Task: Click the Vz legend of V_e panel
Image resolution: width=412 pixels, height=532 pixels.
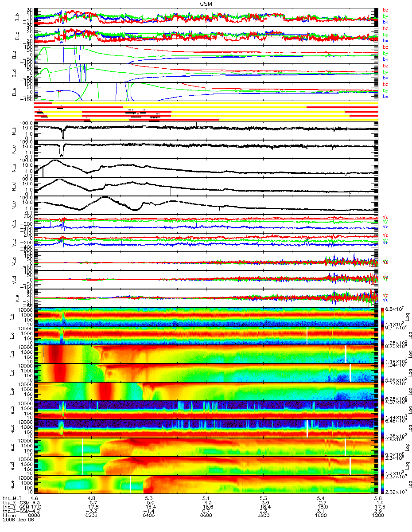Action: click(x=385, y=295)
